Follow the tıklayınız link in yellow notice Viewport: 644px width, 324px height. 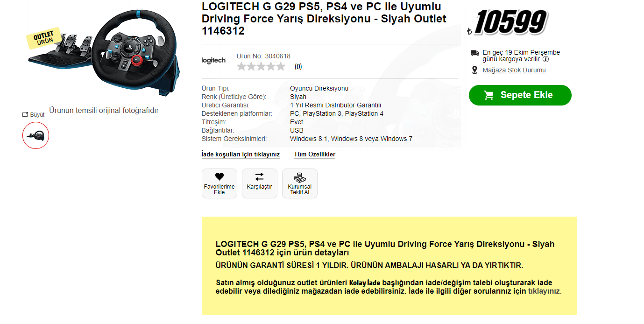pos(544,291)
